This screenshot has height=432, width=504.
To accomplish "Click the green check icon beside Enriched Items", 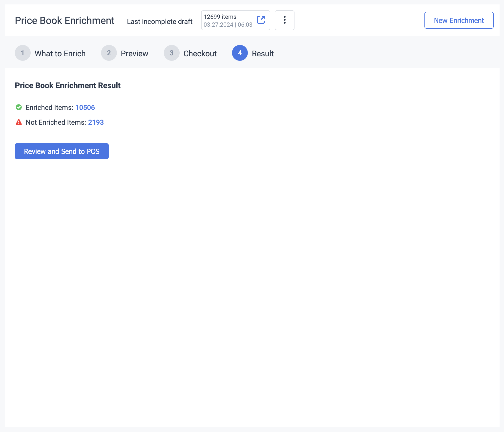I will 19,107.
